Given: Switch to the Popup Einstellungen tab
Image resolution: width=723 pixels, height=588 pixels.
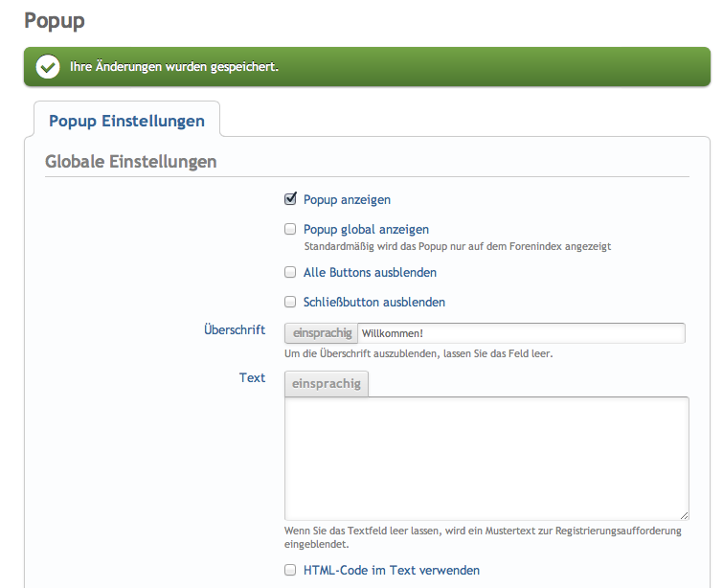Looking at the screenshot, I should pyautogui.click(x=126, y=121).
